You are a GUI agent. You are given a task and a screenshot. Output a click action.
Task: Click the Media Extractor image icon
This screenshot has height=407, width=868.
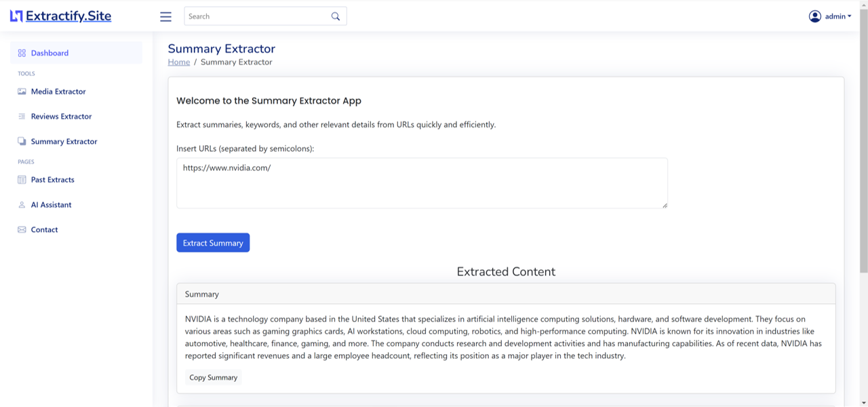22,92
